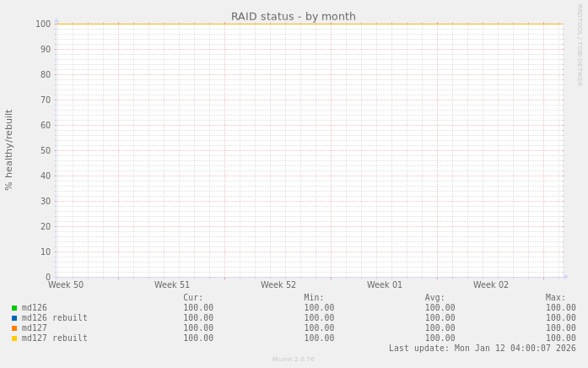Click the orange md127 legend swatch
Viewport: 588px width, 368px height.
[x=14, y=328]
